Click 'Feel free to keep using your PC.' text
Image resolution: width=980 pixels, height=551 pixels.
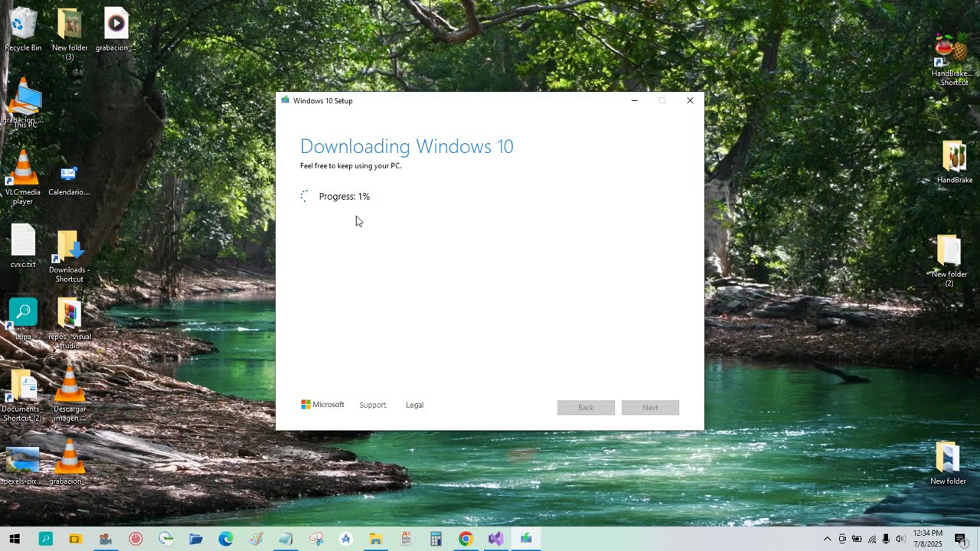tap(351, 166)
